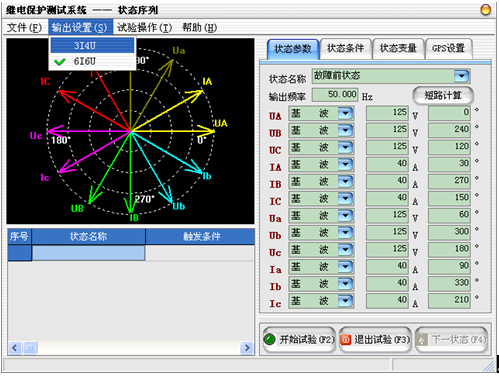Expand the 状态名称 dropdown list
This screenshot has height=376, width=499.
[462, 76]
